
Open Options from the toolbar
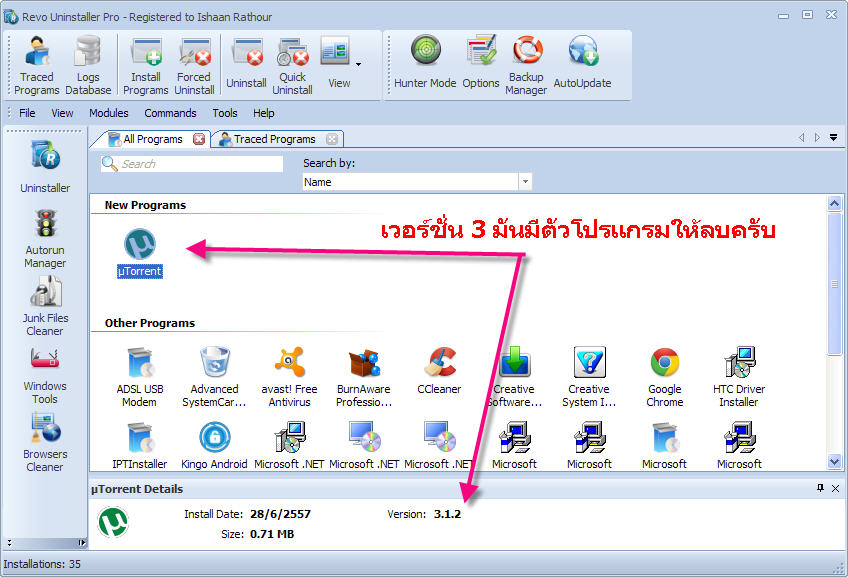click(481, 62)
